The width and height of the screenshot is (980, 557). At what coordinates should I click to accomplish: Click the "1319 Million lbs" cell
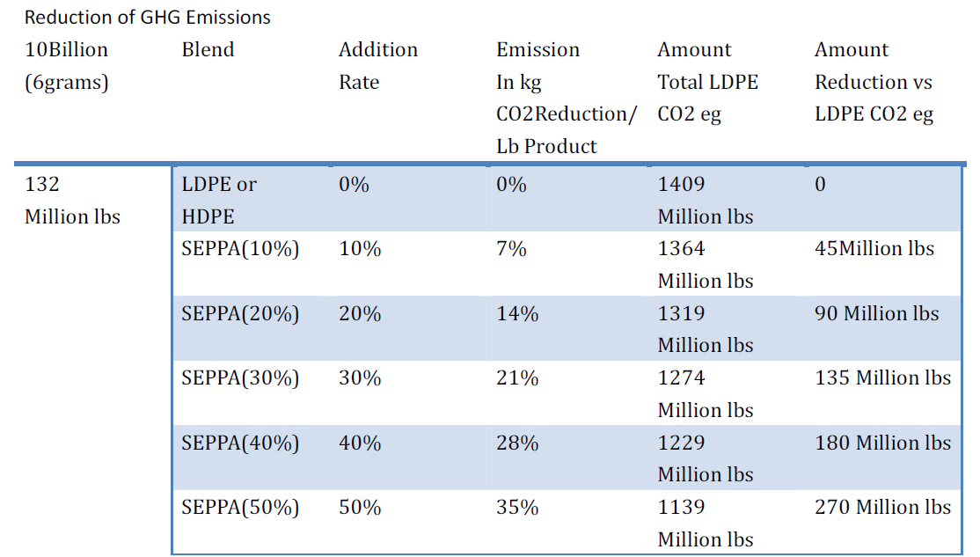coord(706,329)
